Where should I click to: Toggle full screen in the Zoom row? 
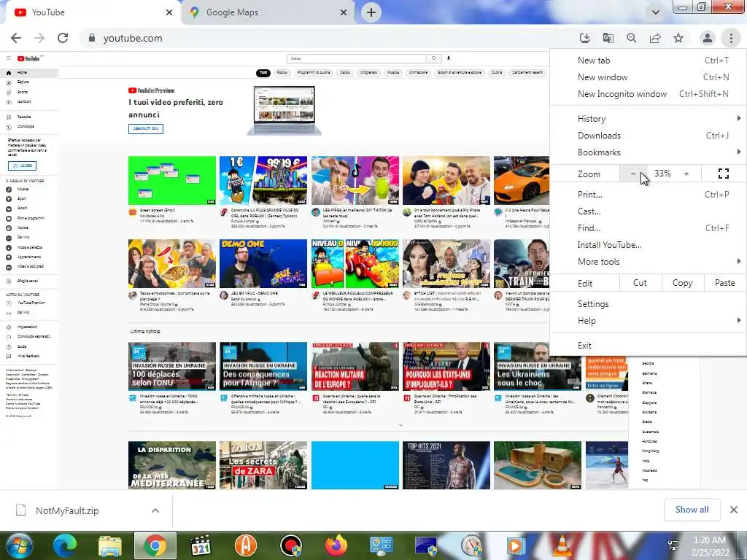tap(723, 174)
